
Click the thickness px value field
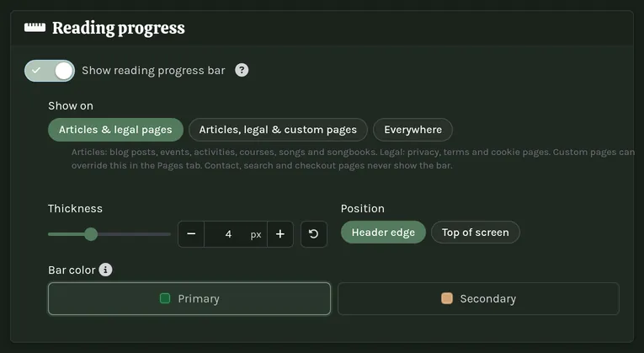[x=236, y=234]
